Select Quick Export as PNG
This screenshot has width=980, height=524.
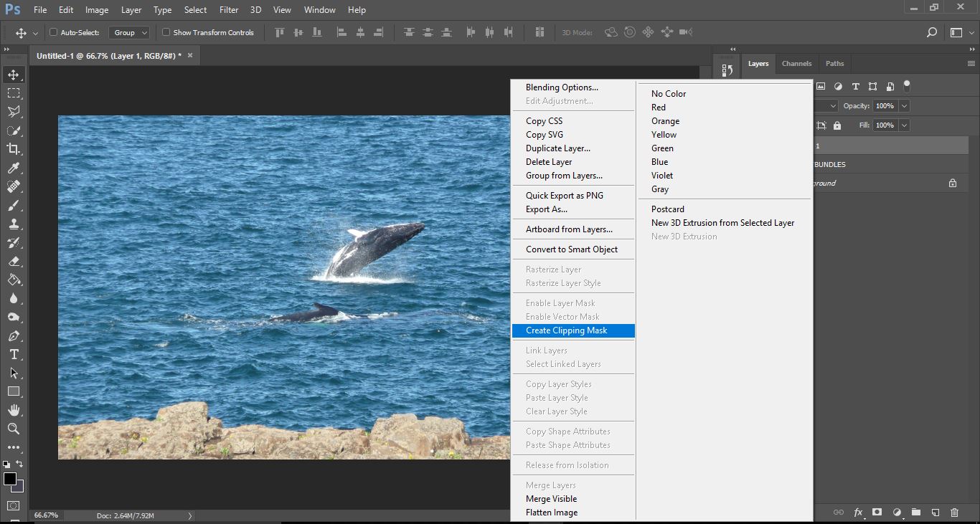[562, 195]
